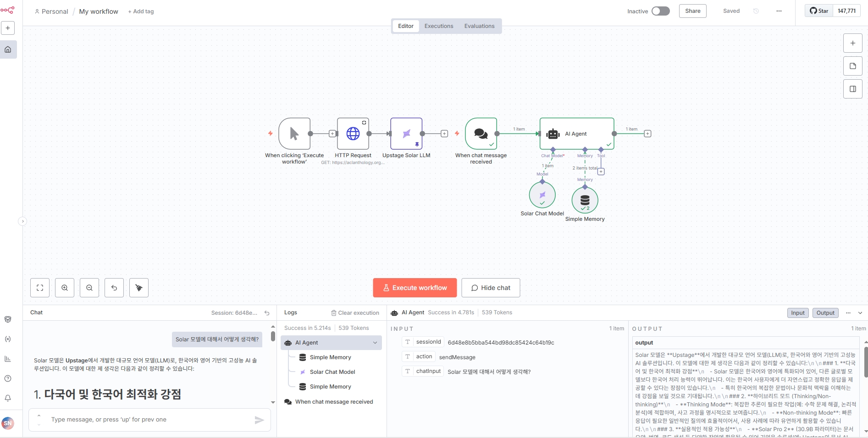
Task: Click the zoom in magnifier button
Action: coord(65,288)
